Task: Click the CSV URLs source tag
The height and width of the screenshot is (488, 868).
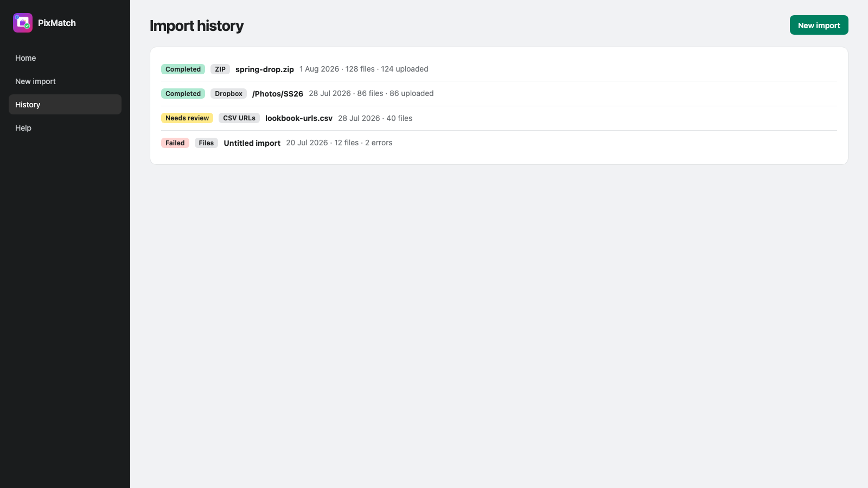Action: [x=239, y=118]
